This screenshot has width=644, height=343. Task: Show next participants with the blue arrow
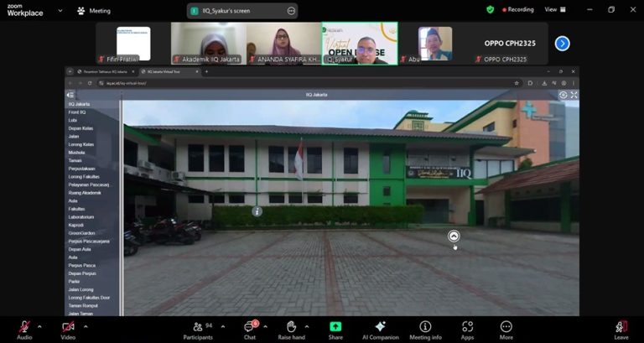coord(563,43)
